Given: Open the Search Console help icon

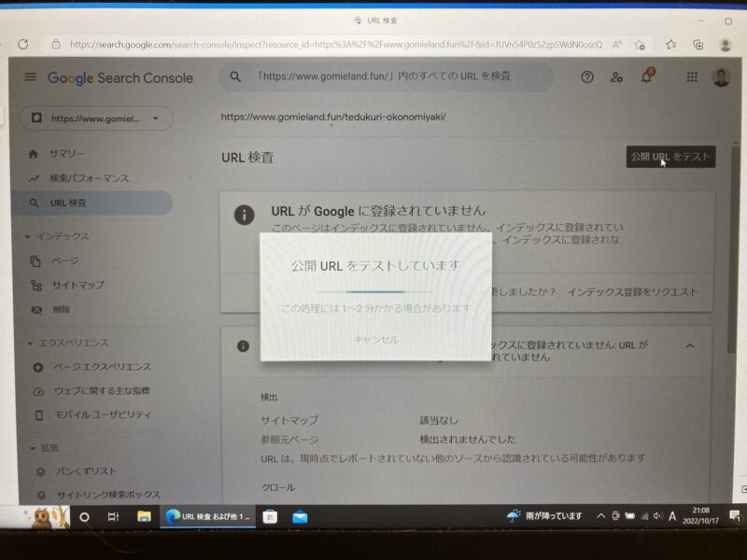Looking at the screenshot, I should (587, 77).
